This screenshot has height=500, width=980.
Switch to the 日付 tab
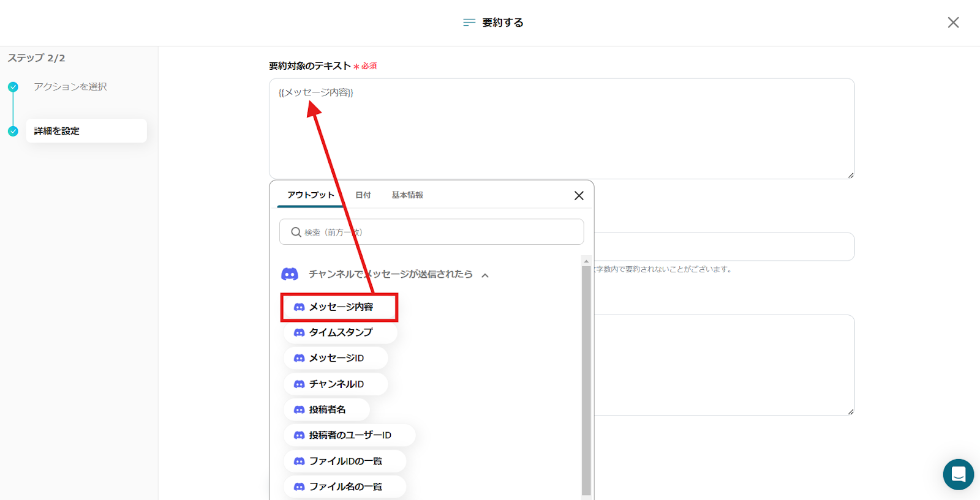coord(363,195)
